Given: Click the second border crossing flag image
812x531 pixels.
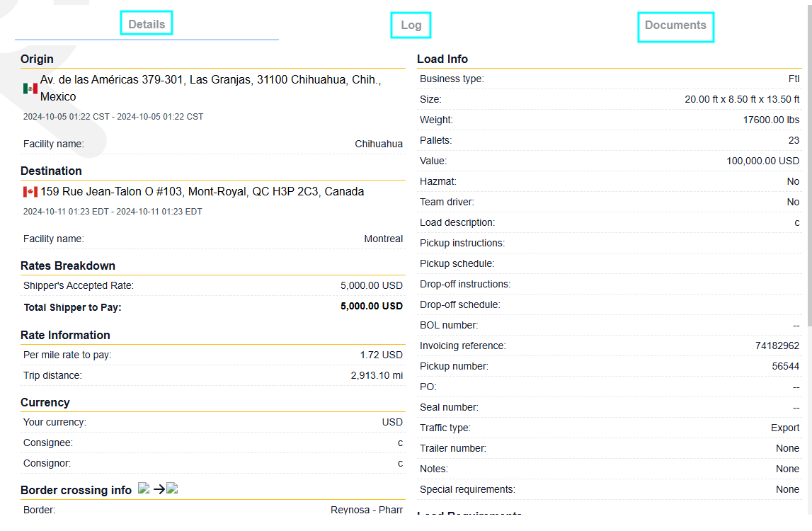Looking at the screenshot, I should (x=172, y=488).
